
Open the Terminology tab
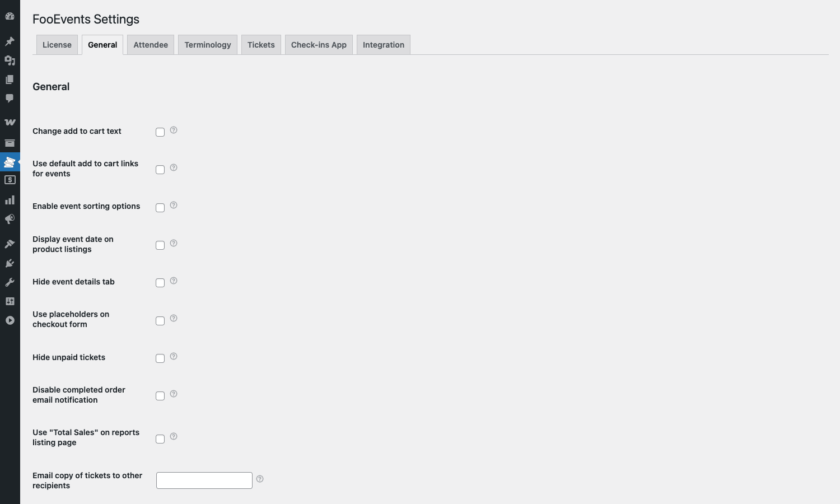tap(208, 45)
